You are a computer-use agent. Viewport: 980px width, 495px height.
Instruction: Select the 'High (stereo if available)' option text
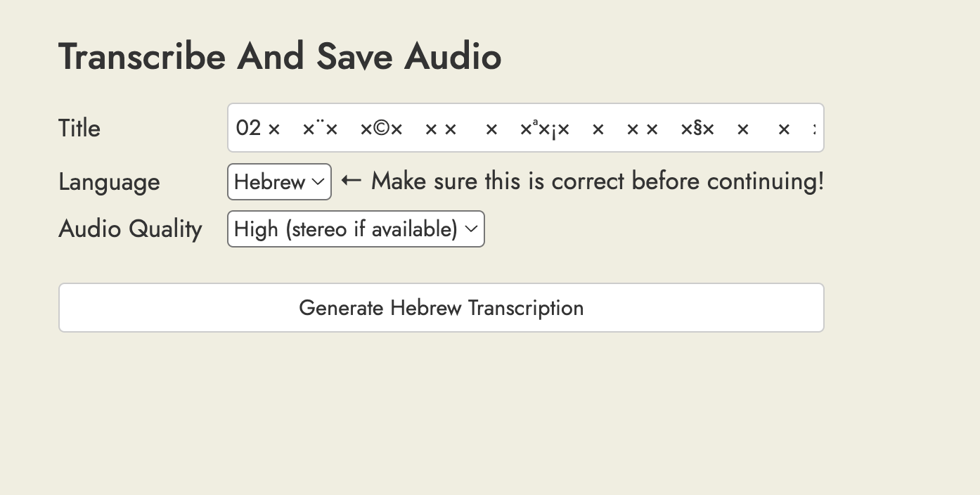point(345,229)
